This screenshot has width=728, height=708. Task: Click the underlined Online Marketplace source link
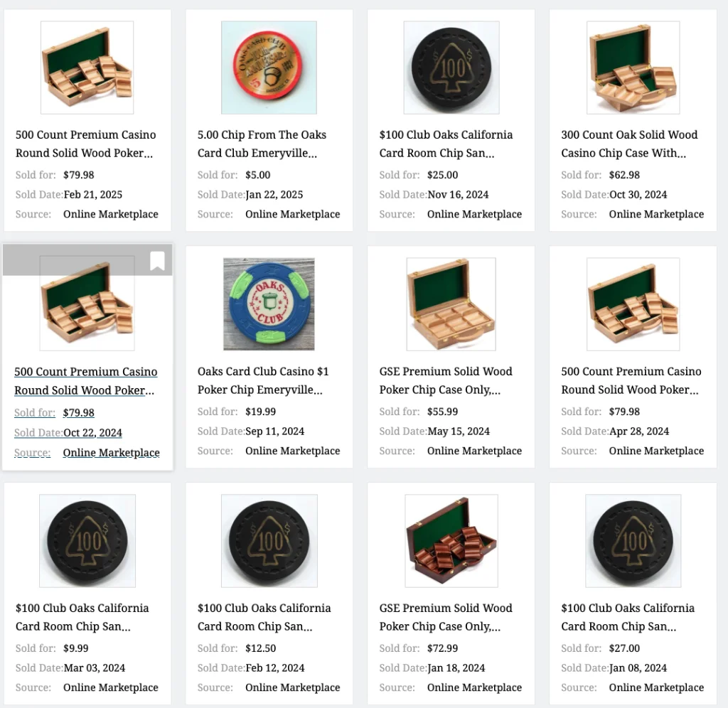tap(112, 453)
